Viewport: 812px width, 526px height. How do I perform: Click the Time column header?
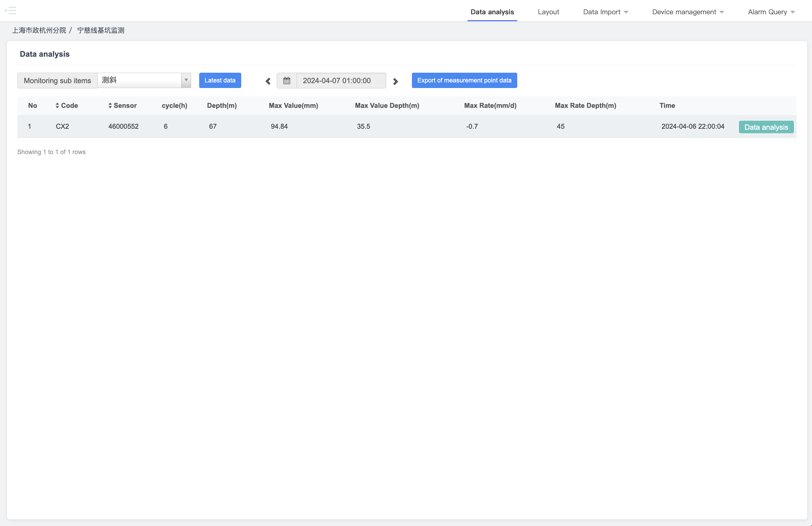click(667, 105)
